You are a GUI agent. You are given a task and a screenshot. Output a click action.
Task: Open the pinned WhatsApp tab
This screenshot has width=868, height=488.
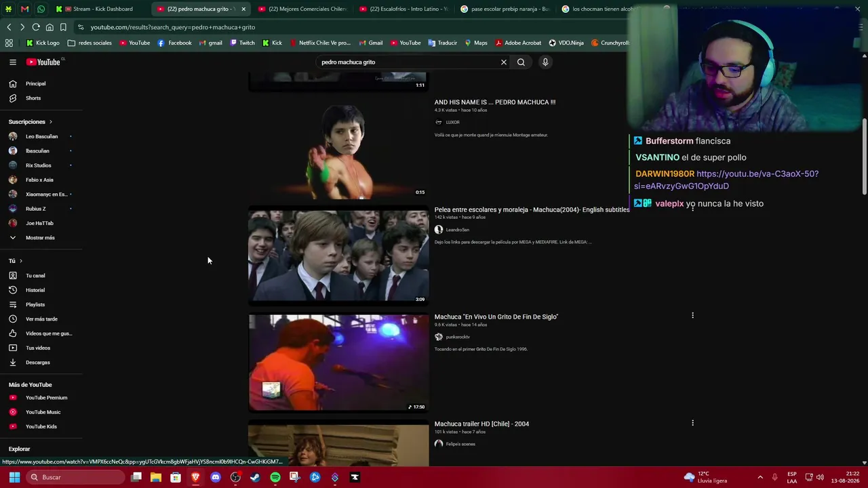[41, 9]
